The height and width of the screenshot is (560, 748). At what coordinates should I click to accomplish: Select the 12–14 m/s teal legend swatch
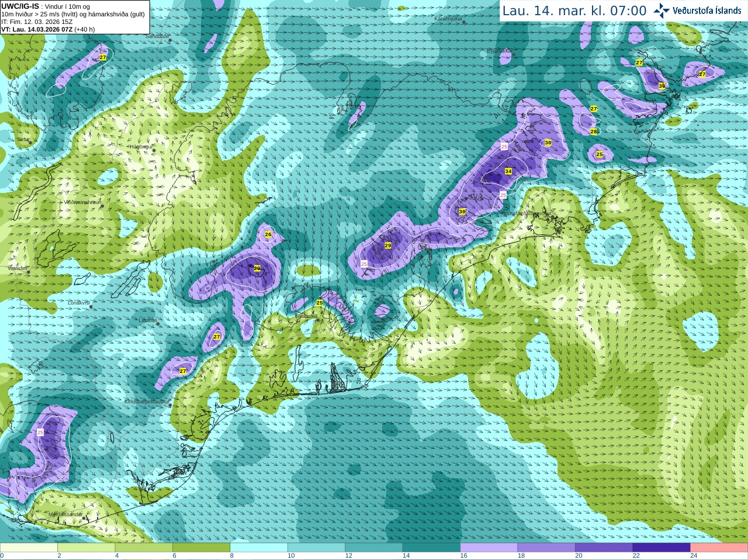(374, 548)
